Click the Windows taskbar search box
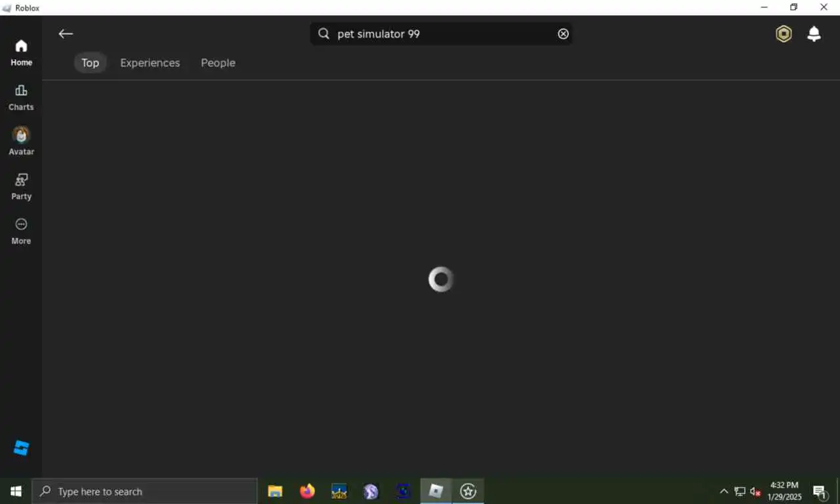Screen dimensions: 840x504 (x=144, y=491)
